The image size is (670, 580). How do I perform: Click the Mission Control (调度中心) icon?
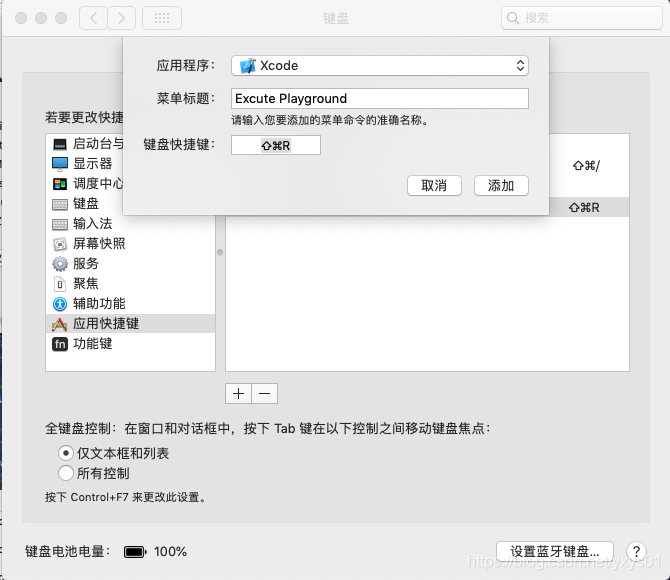coord(60,184)
